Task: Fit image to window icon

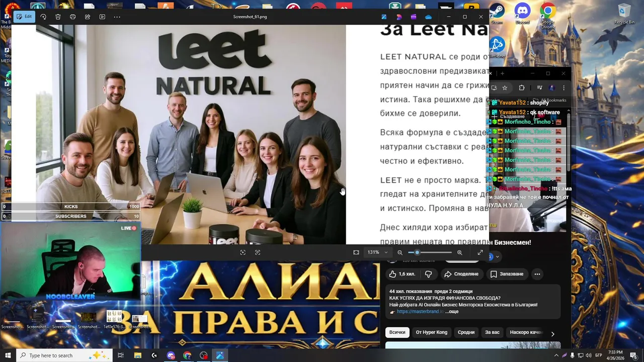Action: click(356, 252)
